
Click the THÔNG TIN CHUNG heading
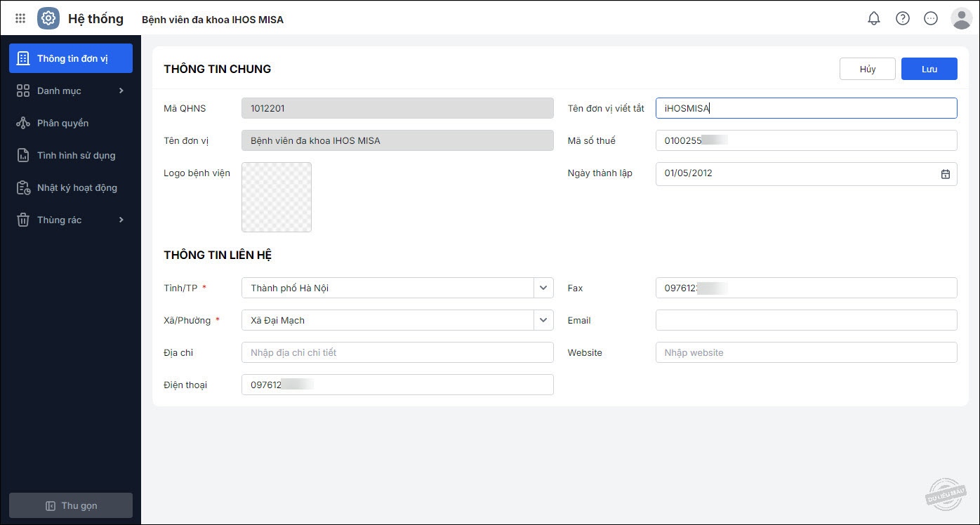point(218,69)
